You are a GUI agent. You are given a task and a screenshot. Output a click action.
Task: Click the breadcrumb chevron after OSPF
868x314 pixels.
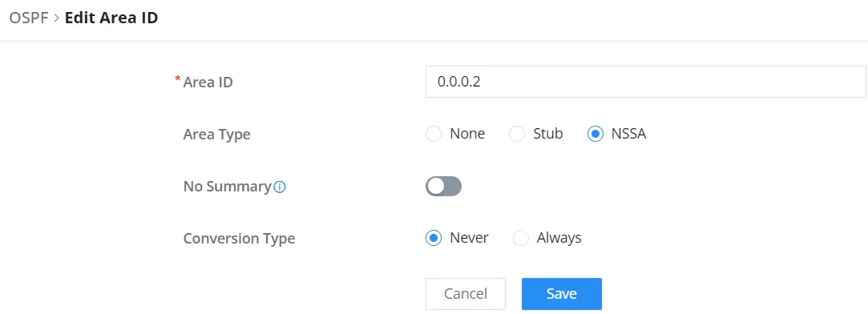(56, 18)
